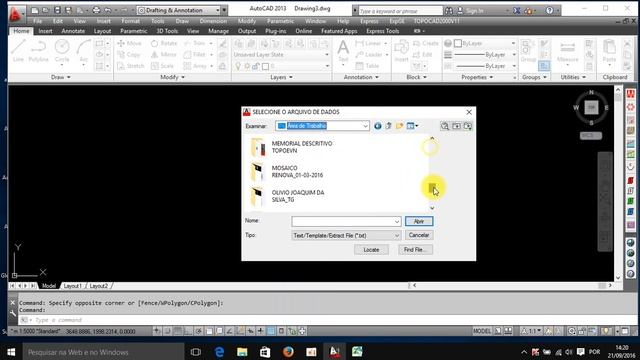Click the Linear dimension tool
The image size is (640, 360).
coord(368,43)
